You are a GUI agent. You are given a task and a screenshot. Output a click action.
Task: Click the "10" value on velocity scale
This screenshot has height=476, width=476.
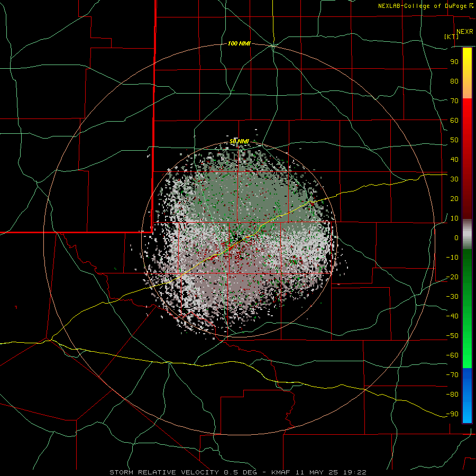(x=454, y=218)
